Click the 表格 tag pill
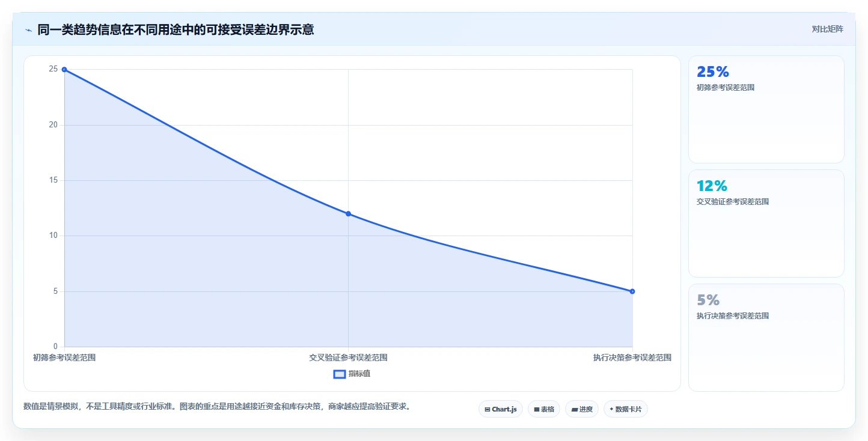The width and height of the screenshot is (868, 441). (543, 409)
